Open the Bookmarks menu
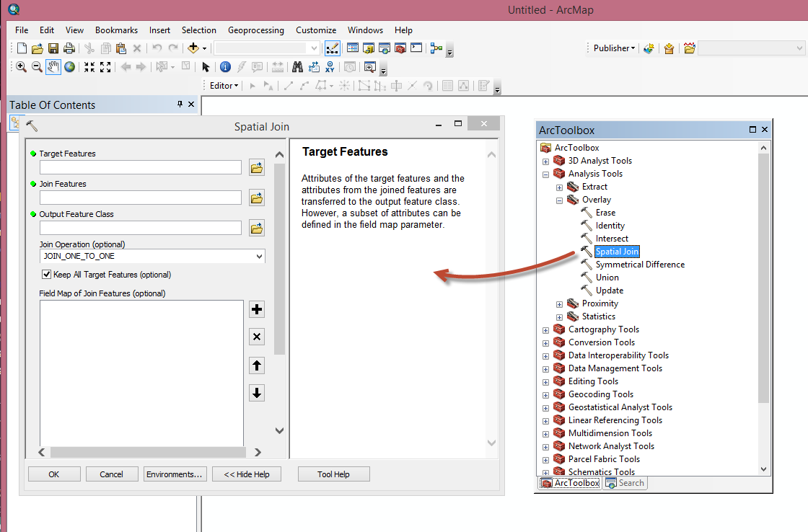 116,30
